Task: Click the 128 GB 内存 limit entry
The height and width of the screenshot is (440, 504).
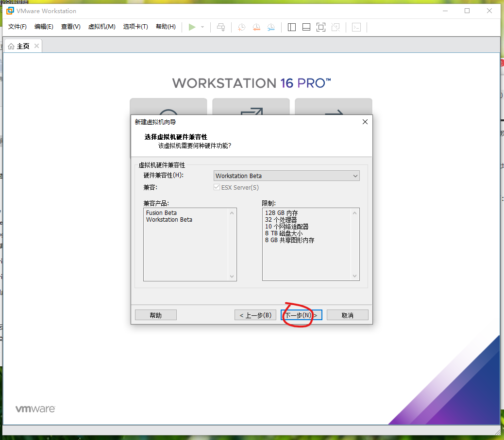Action: (281, 213)
